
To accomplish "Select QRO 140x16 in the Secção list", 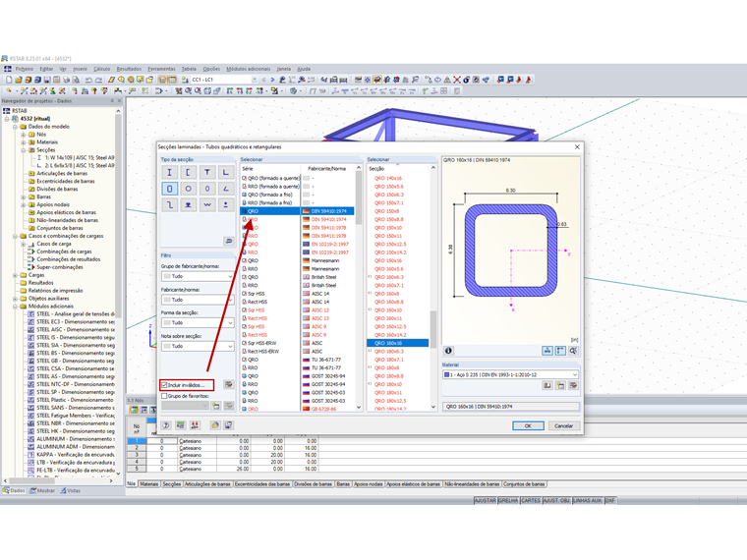I will (x=388, y=178).
